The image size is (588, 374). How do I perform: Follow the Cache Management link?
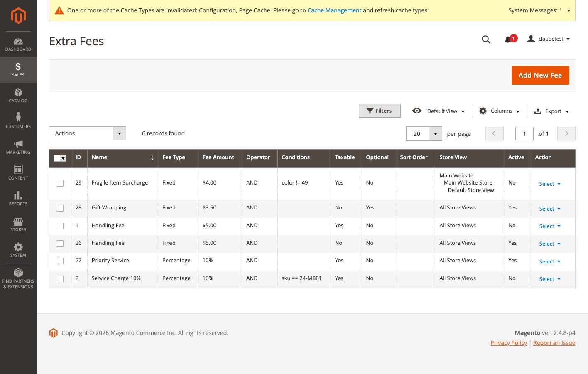point(334,10)
